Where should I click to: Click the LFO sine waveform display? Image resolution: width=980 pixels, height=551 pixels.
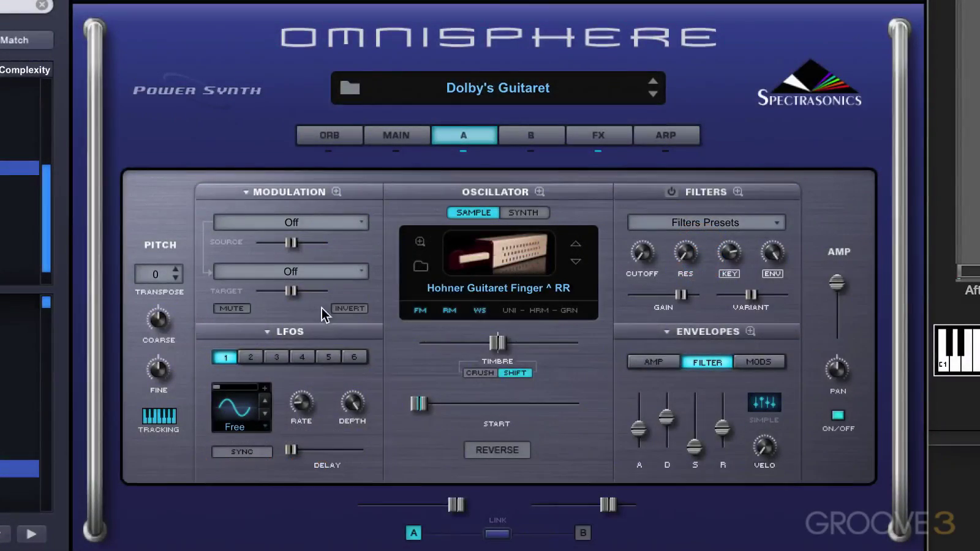(x=235, y=408)
